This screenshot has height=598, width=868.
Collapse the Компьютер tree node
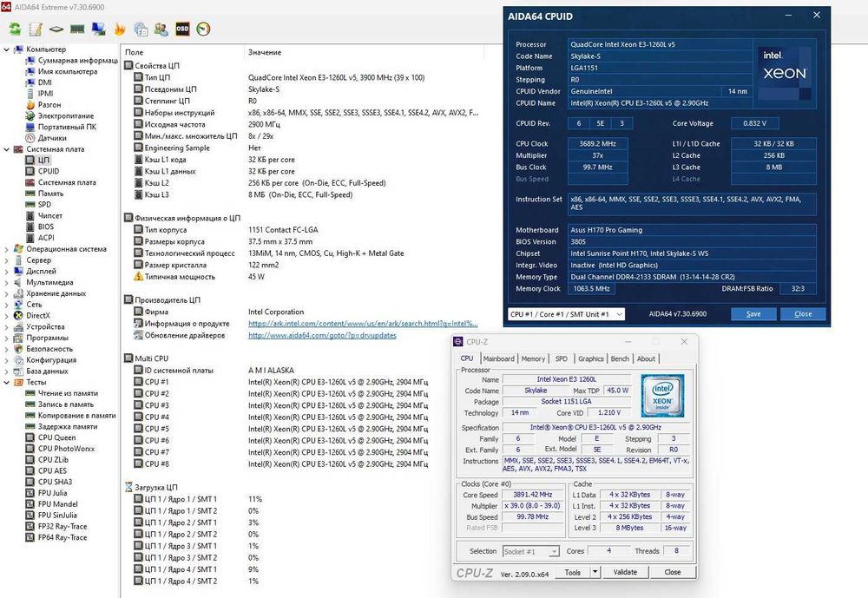click(7, 49)
